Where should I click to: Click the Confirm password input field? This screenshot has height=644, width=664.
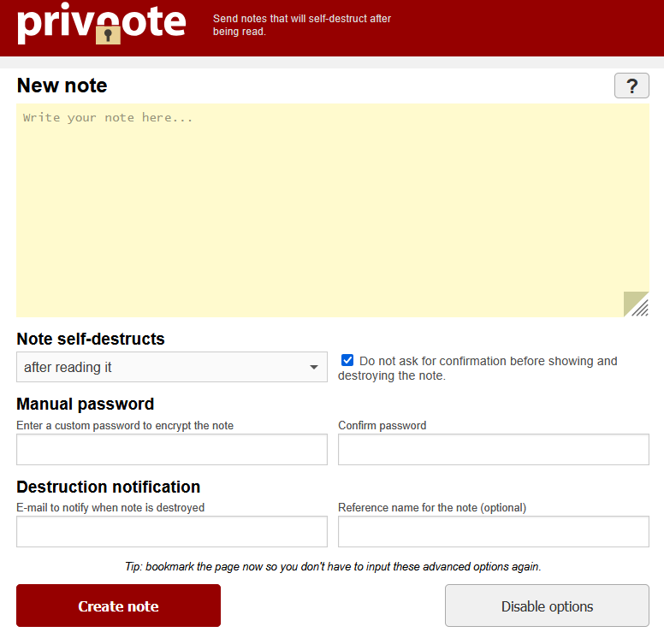pyautogui.click(x=493, y=449)
